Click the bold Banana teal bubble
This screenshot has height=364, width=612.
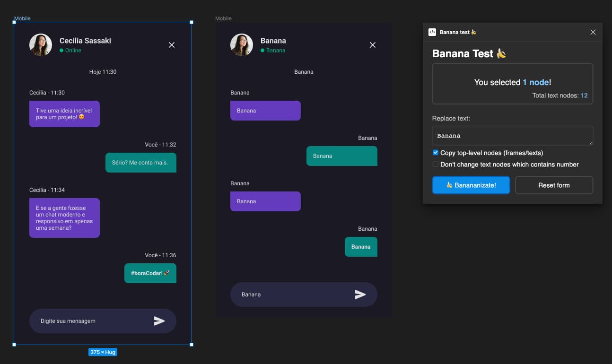[x=361, y=247]
